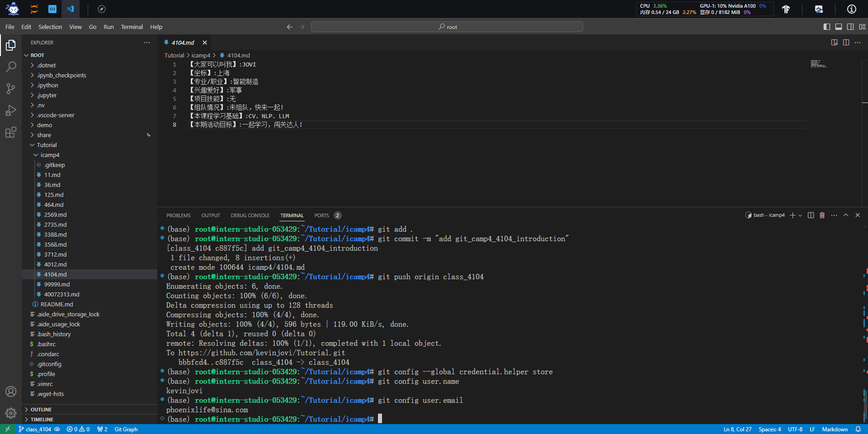The height and width of the screenshot is (434, 868).
Task: Open new terminal launch profile dropdown
Action: [800, 215]
